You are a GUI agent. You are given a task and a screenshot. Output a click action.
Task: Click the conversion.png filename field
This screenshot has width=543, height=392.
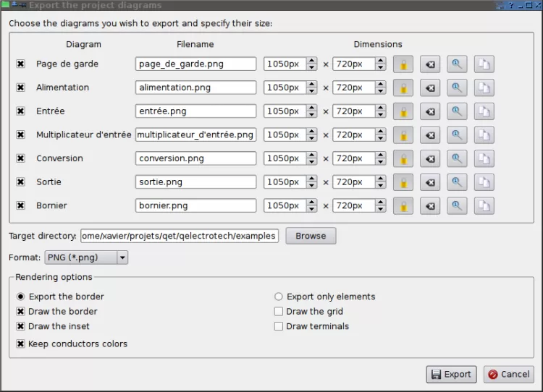tap(195, 158)
